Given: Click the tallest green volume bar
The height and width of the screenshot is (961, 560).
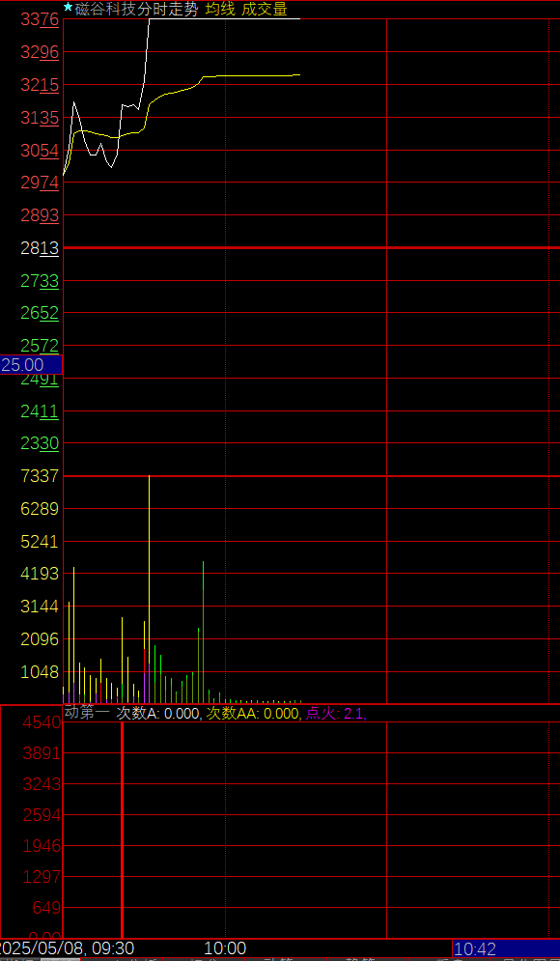Looking at the screenshot, I should (x=203, y=632).
